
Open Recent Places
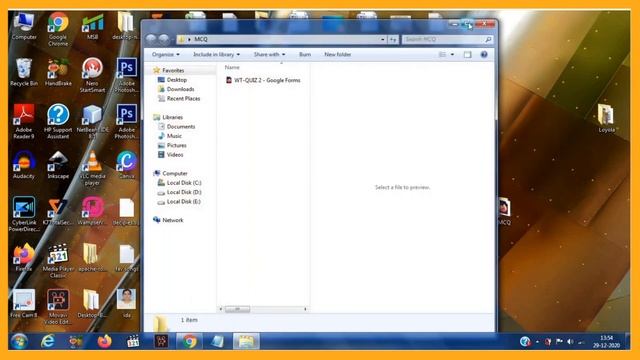(183, 98)
